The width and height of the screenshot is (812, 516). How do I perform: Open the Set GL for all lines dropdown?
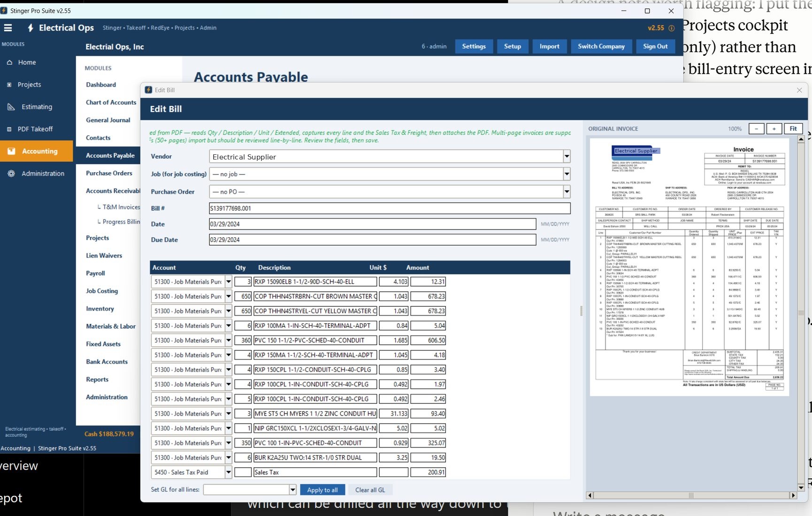pyautogui.click(x=292, y=490)
